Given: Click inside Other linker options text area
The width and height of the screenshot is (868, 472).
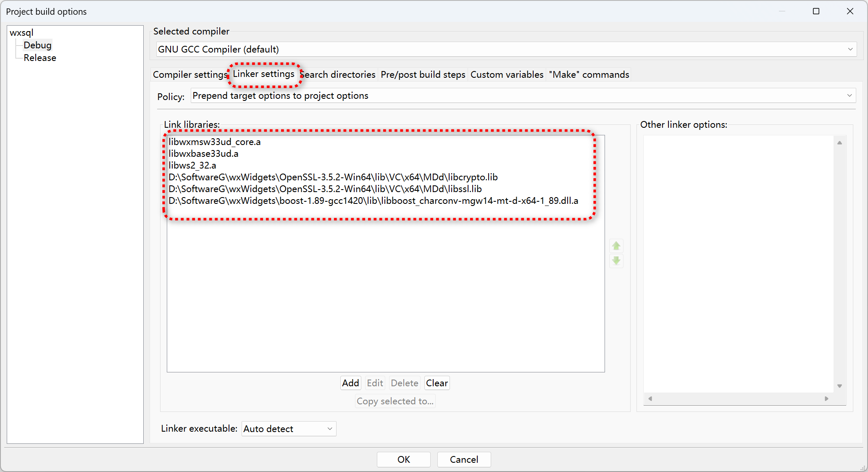Looking at the screenshot, I should click(738, 264).
